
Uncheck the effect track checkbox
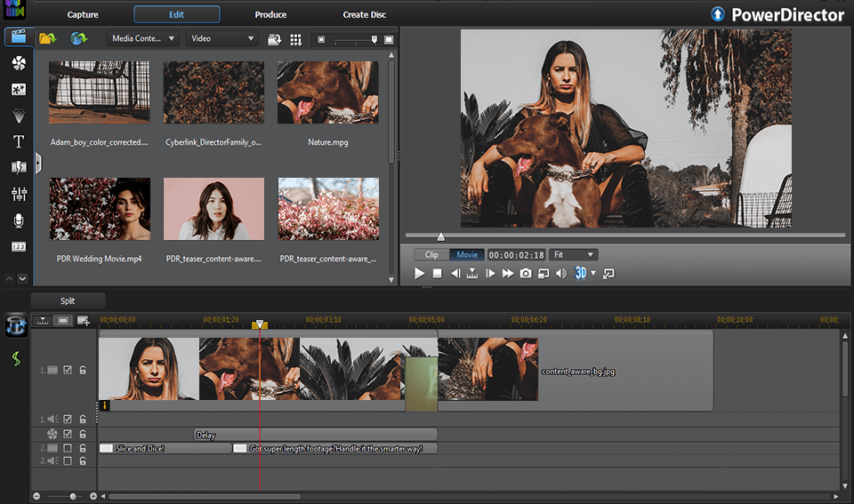click(68, 435)
